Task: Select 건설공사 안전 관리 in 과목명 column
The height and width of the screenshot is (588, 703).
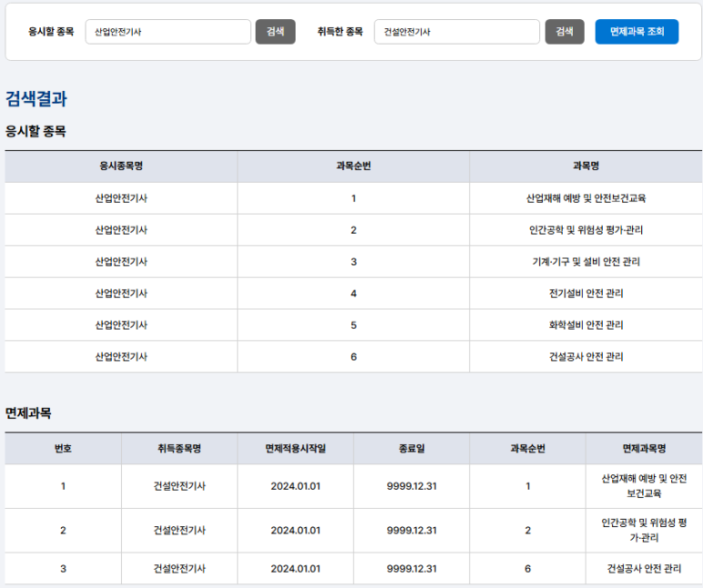Action: click(586, 357)
